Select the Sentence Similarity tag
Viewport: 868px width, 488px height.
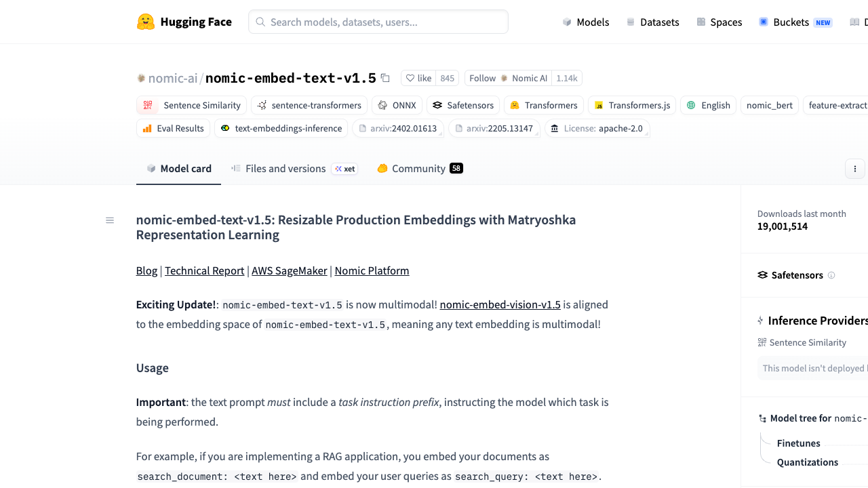tap(192, 105)
